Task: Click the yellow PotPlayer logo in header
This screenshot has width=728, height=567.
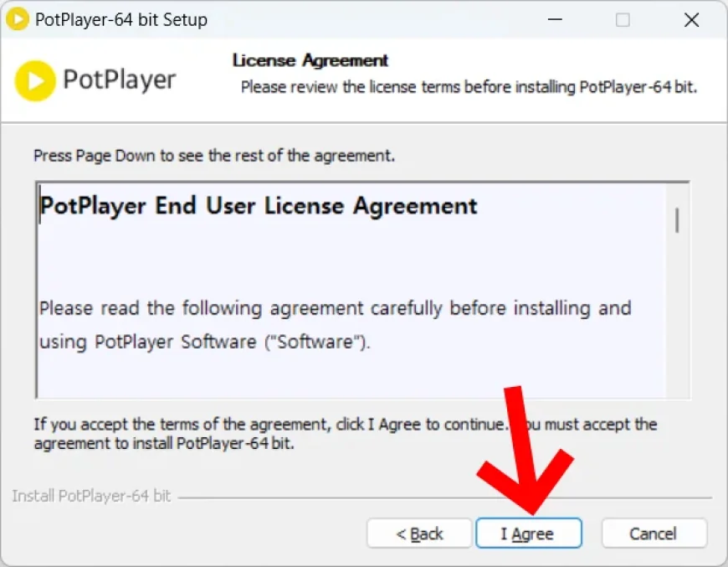Action: [x=35, y=81]
